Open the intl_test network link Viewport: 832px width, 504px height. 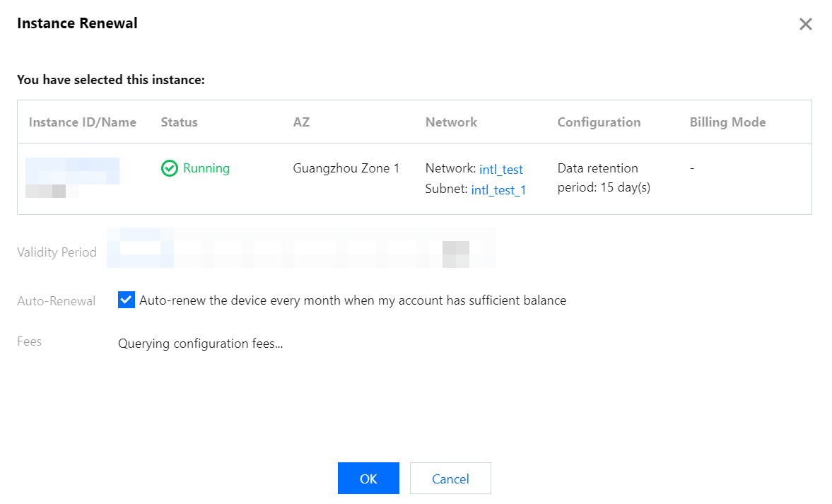click(x=500, y=169)
